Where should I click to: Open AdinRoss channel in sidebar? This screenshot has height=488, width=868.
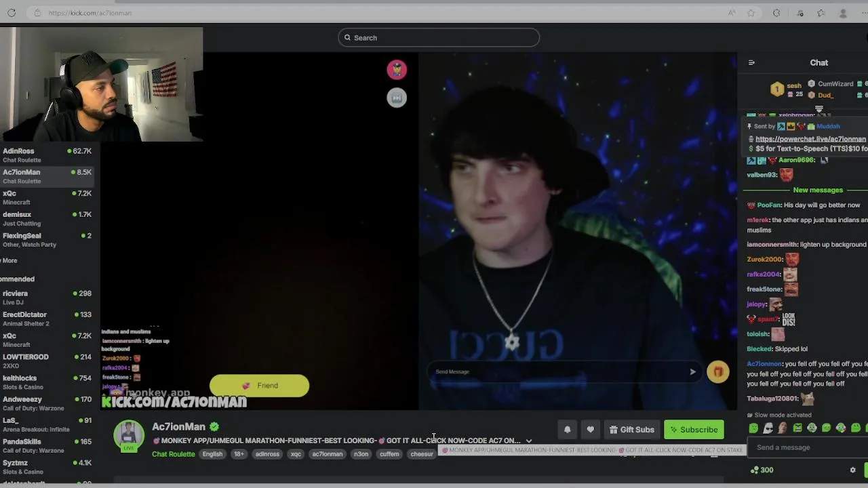point(47,155)
